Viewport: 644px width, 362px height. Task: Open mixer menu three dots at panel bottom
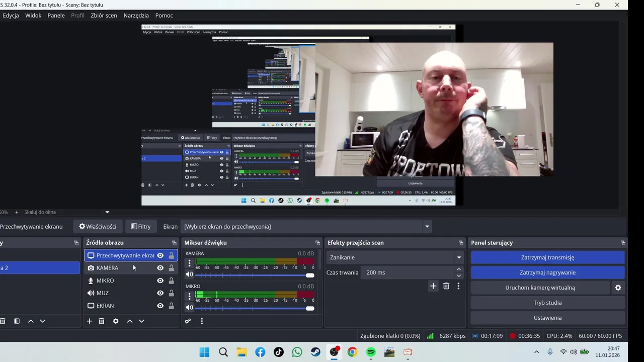202,321
